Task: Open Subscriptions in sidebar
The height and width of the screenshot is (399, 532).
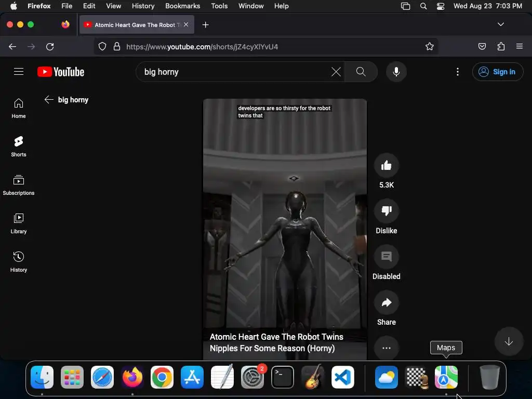Action: [19, 185]
